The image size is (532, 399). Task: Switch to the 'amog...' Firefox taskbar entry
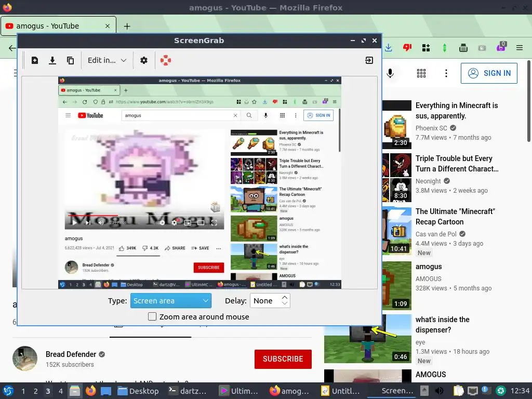(289, 391)
